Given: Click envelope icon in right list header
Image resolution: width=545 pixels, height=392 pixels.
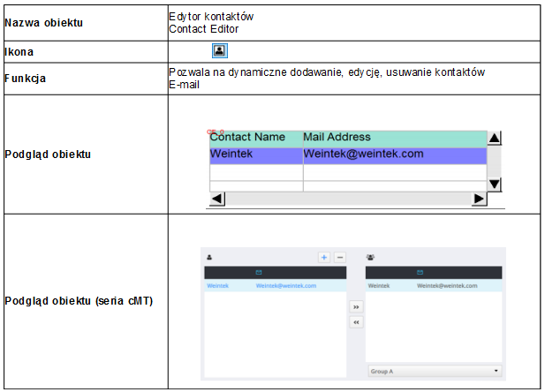Looking at the screenshot, I should pos(420,273).
